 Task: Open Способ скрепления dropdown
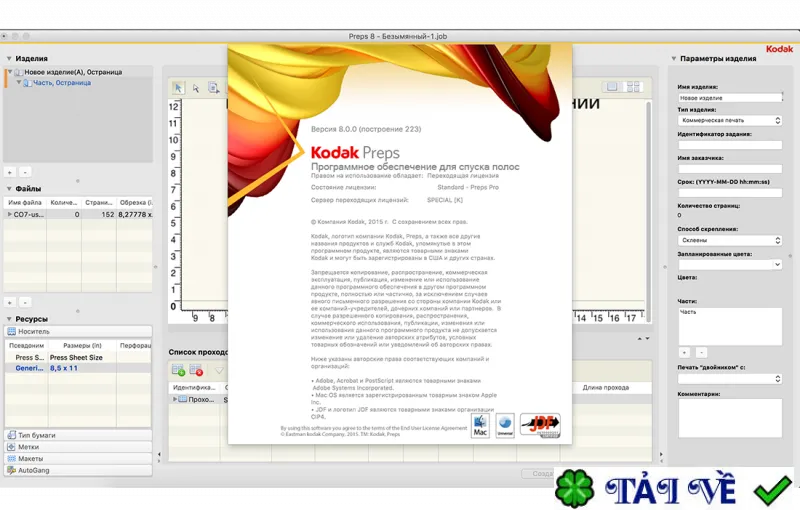[730, 240]
